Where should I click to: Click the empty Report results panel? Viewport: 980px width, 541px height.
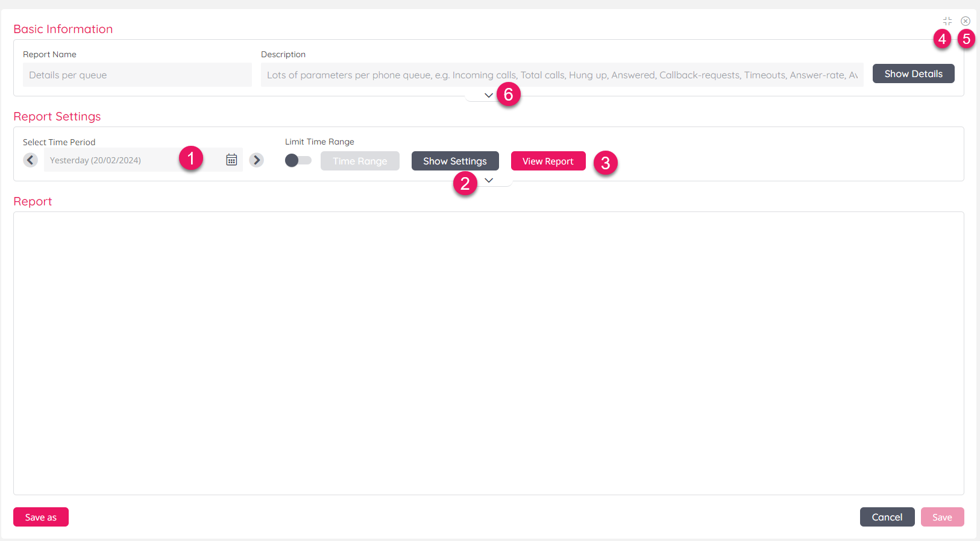[x=488, y=353]
